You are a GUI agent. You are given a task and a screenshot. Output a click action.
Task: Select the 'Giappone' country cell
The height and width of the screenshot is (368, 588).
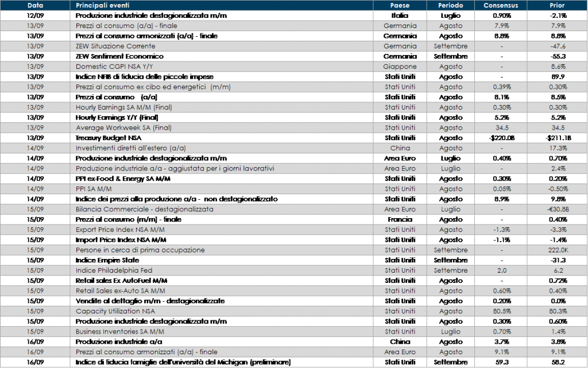pos(400,67)
